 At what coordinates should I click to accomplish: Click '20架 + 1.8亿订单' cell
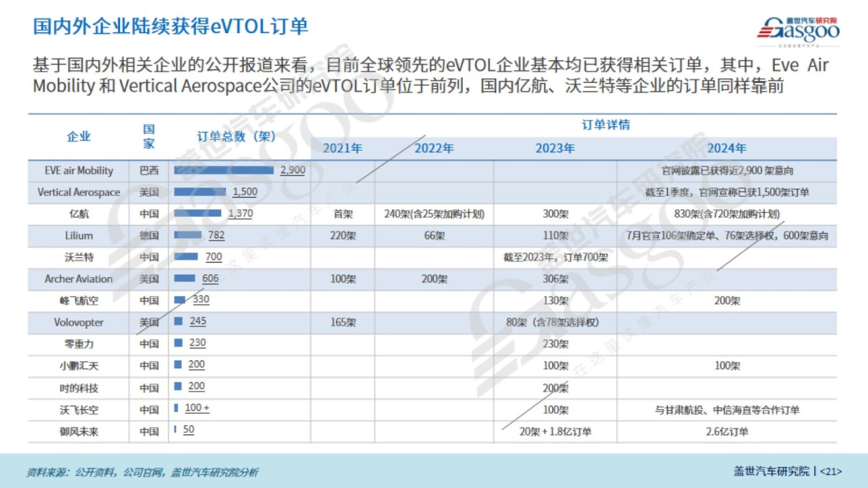coord(555,432)
